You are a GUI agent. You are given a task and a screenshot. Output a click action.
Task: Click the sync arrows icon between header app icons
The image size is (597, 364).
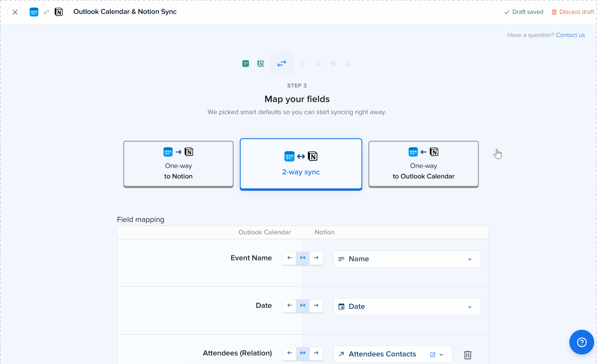click(46, 12)
